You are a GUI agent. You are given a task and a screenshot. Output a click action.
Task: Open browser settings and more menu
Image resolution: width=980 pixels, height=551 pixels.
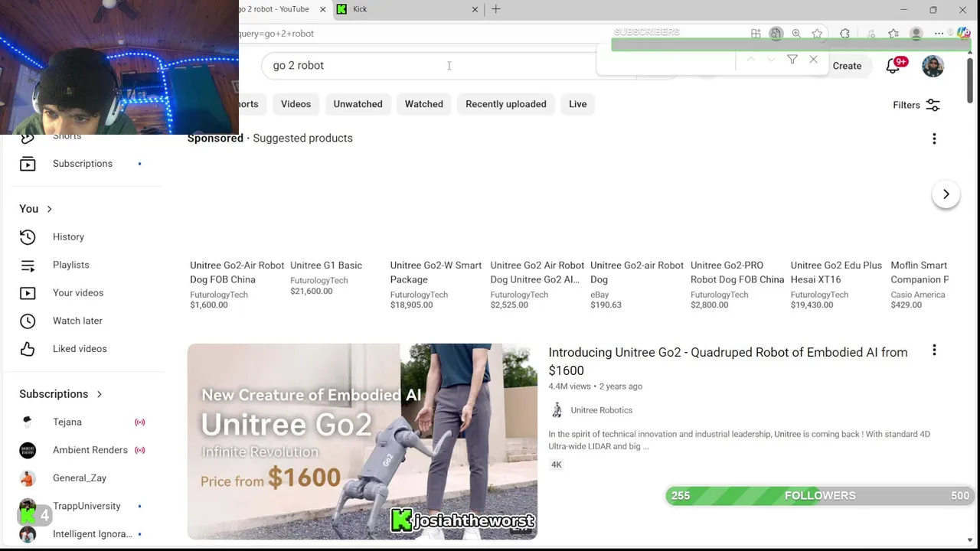click(939, 34)
